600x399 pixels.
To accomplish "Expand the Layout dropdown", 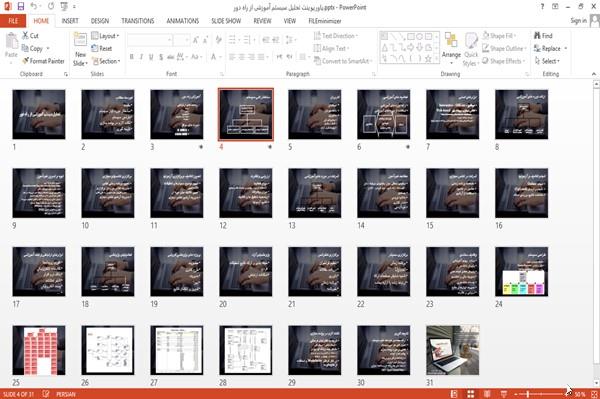I will point(105,36).
